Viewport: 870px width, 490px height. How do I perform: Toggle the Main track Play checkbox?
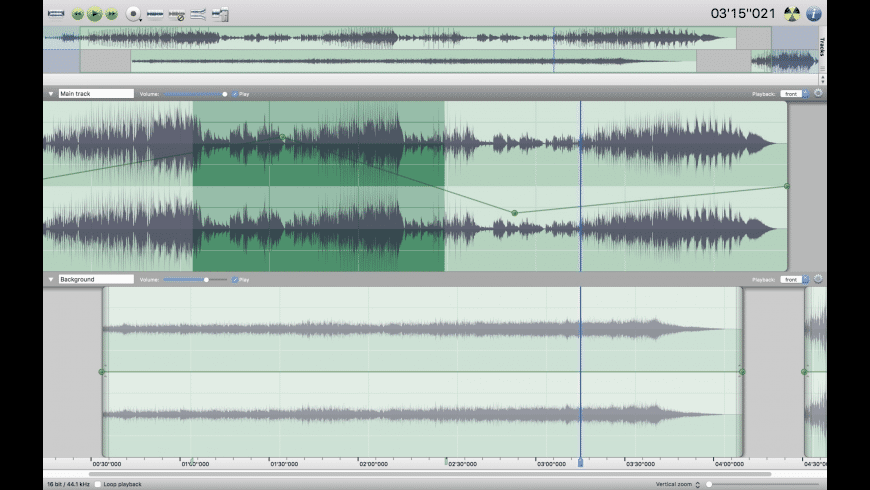pyautogui.click(x=235, y=94)
